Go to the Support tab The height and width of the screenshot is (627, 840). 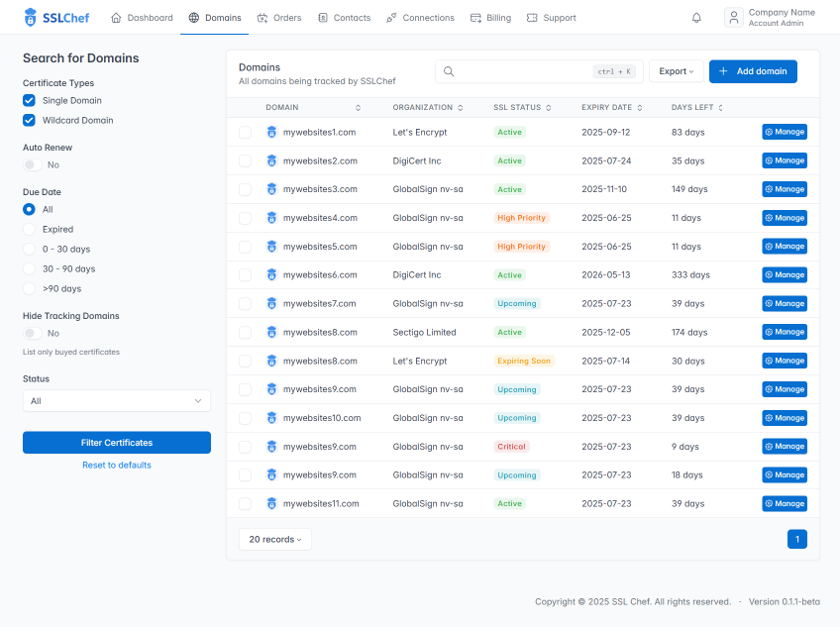coord(551,18)
